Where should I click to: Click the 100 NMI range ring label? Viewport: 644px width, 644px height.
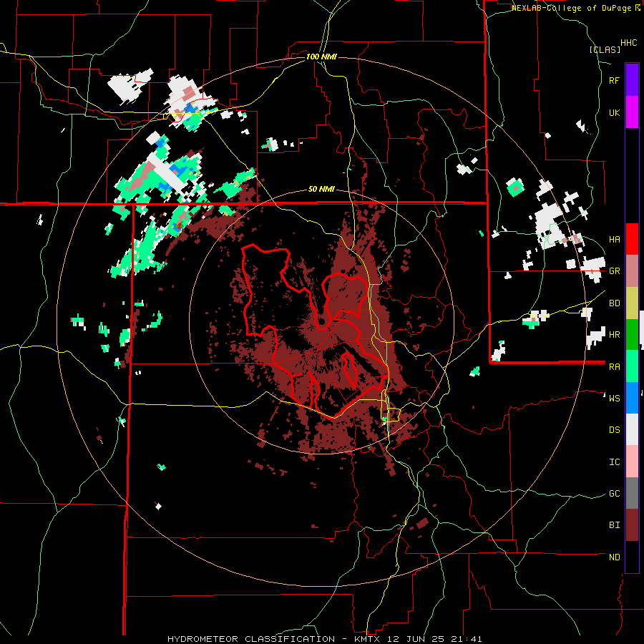tap(321, 57)
